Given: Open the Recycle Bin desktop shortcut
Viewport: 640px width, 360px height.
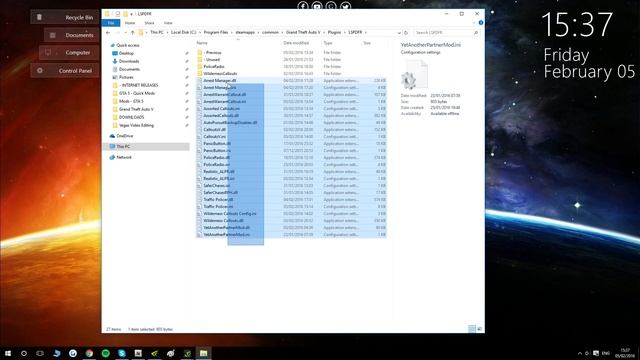Looking at the screenshot, I should click(x=65, y=17).
